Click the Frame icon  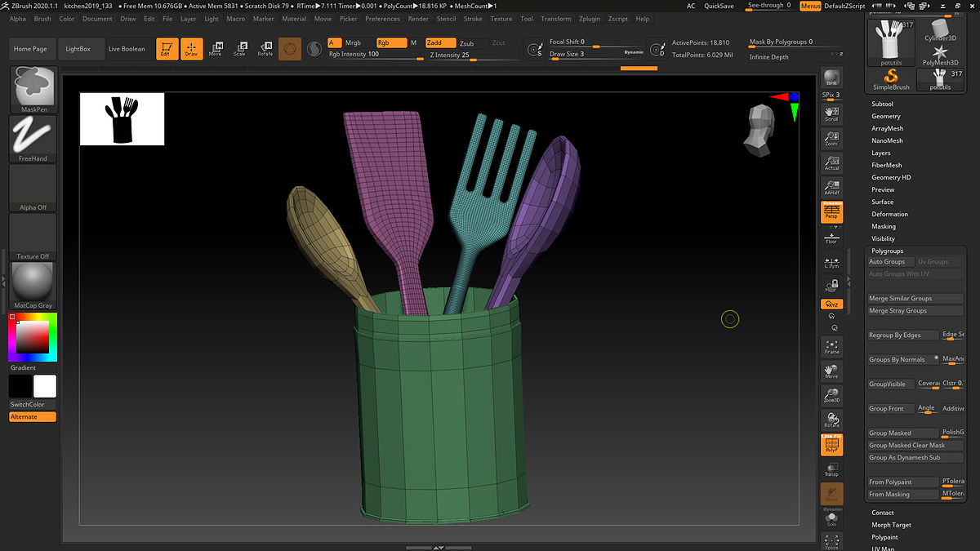tap(831, 346)
